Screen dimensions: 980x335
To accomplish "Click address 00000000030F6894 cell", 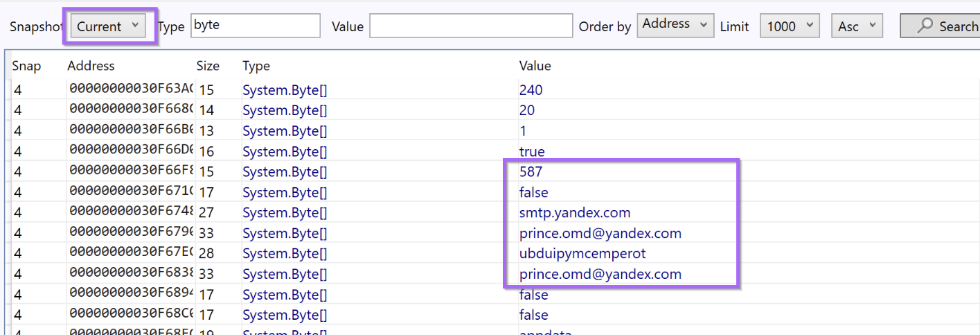I will [132, 294].
